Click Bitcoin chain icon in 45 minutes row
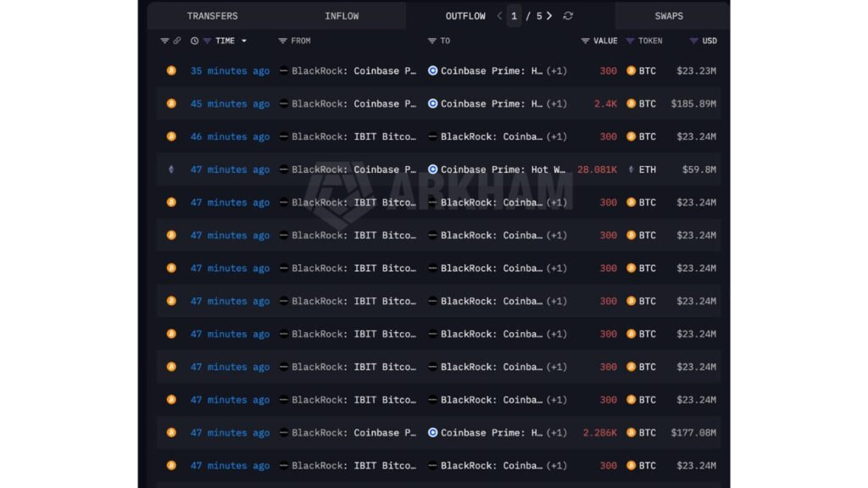 (171, 103)
